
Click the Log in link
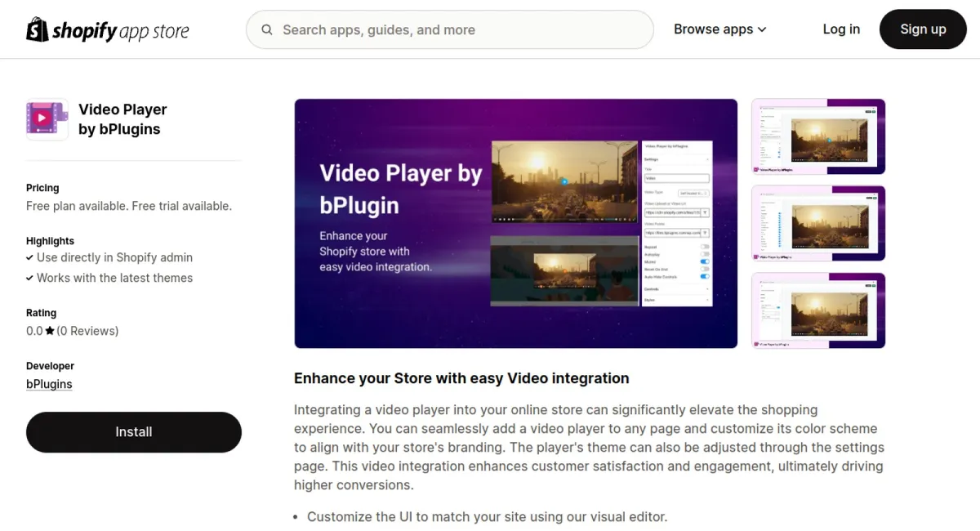pyautogui.click(x=841, y=29)
